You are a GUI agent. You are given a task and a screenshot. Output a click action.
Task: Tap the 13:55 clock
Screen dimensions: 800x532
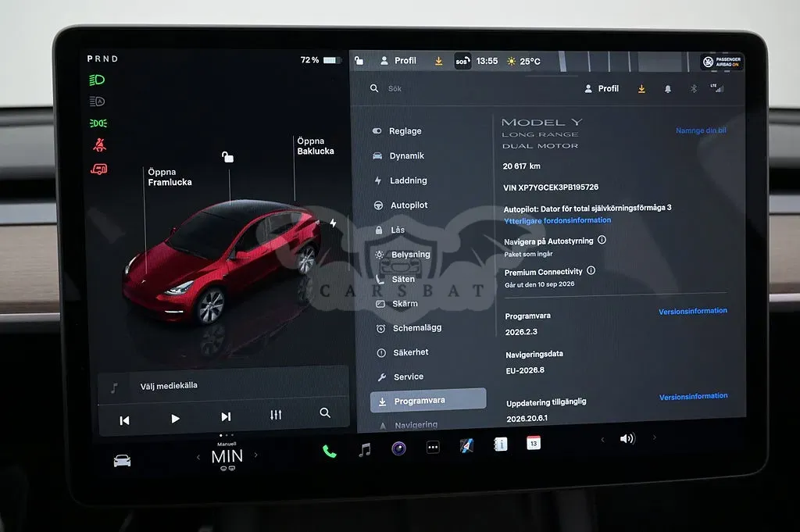coord(487,61)
